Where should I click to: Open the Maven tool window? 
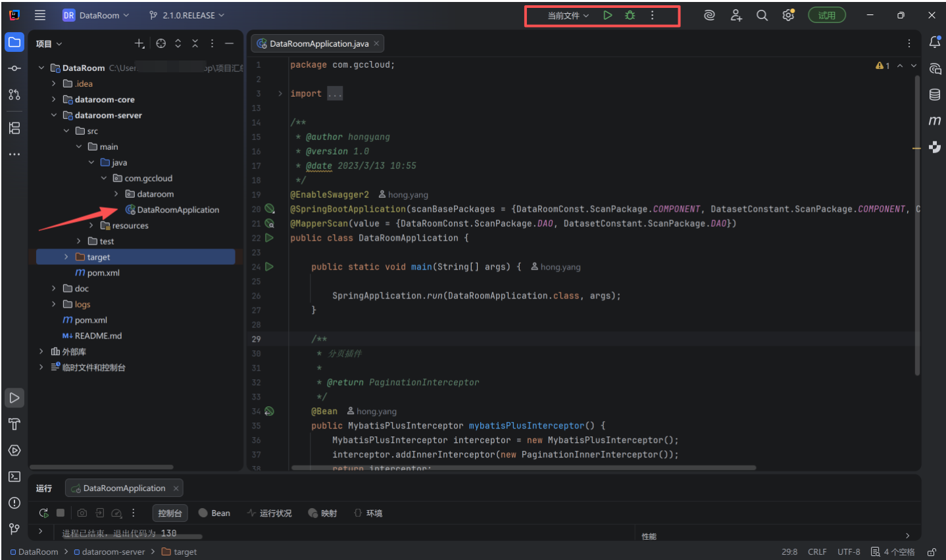(x=934, y=121)
